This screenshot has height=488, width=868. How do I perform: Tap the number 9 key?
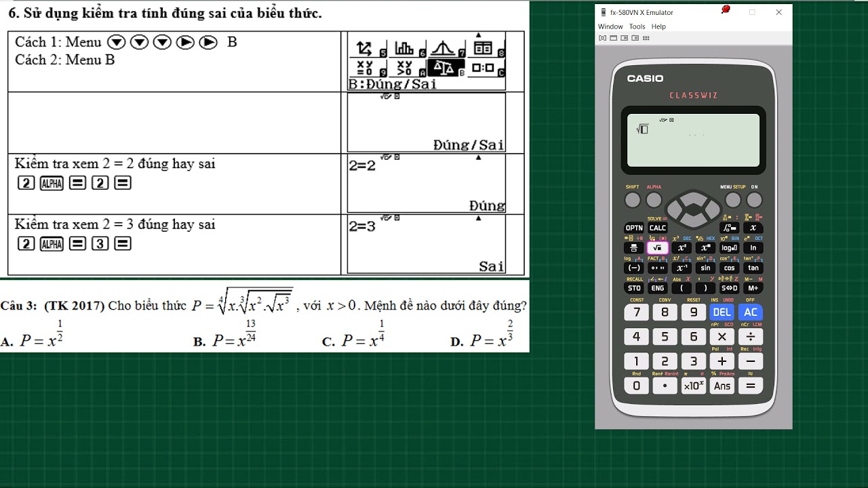click(693, 312)
